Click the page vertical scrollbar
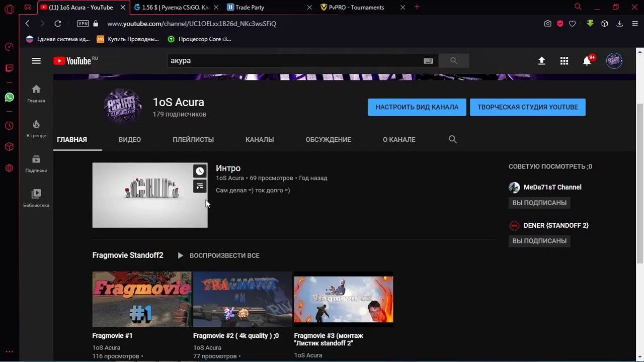Image resolution: width=644 pixels, height=362 pixels. pyautogui.click(x=640, y=183)
